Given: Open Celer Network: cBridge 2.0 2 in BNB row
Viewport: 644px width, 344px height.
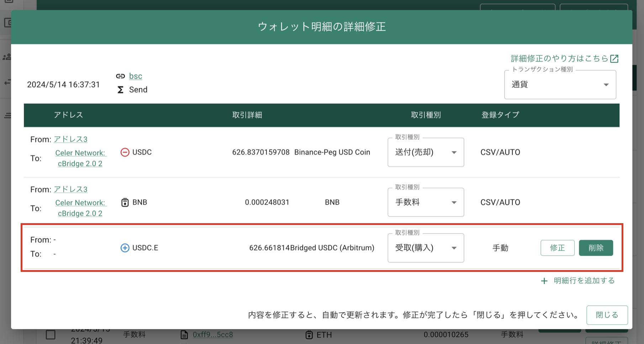Looking at the screenshot, I should tap(80, 208).
